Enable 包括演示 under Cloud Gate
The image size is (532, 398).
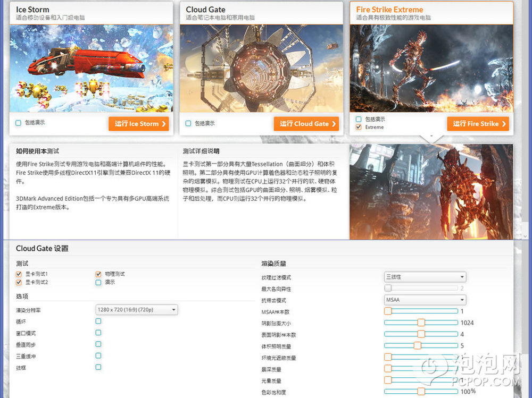[x=188, y=123]
